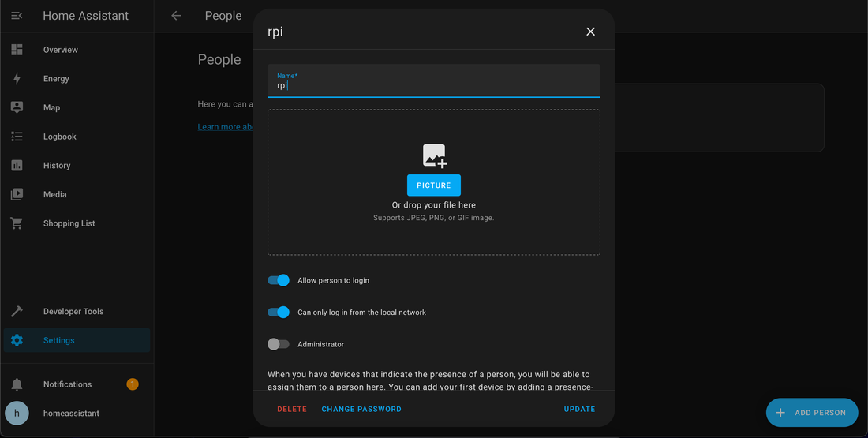The height and width of the screenshot is (438, 868).
Task: Click the notifications bell icon
Action: pos(17,384)
